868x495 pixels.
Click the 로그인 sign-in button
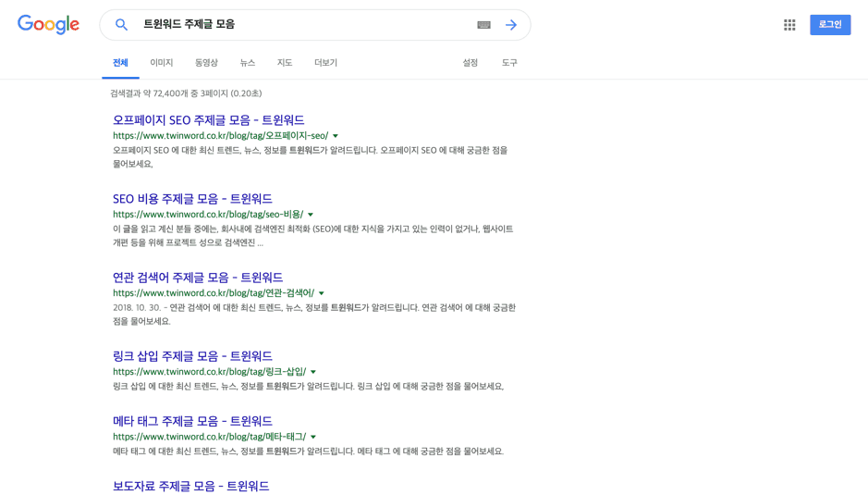(830, 24)
